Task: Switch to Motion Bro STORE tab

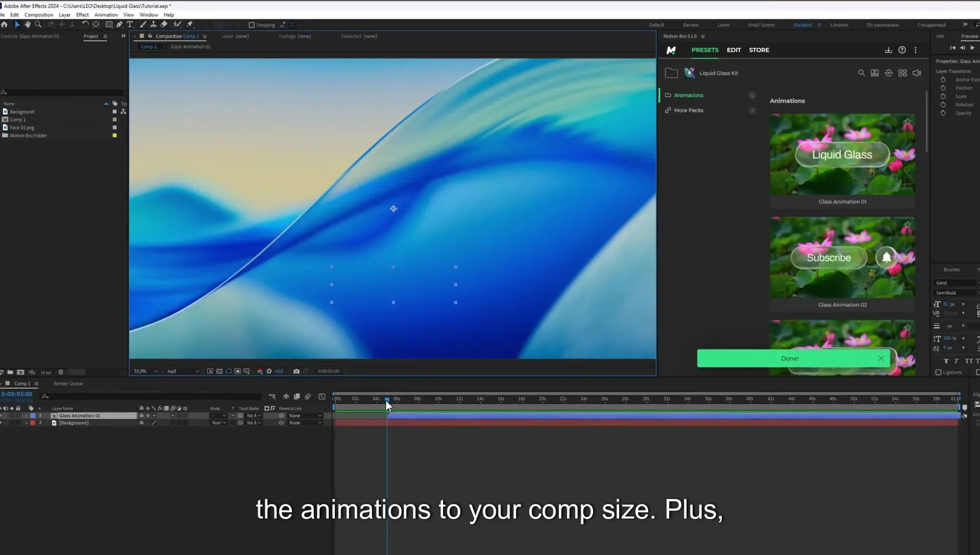Action: (759, 50)
